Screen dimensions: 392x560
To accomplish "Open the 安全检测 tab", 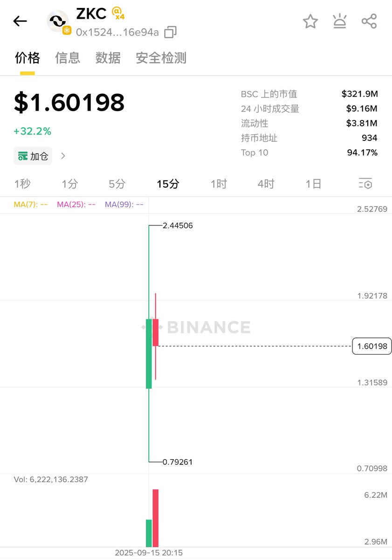I will pyautogui.click(x=161, y=58).
